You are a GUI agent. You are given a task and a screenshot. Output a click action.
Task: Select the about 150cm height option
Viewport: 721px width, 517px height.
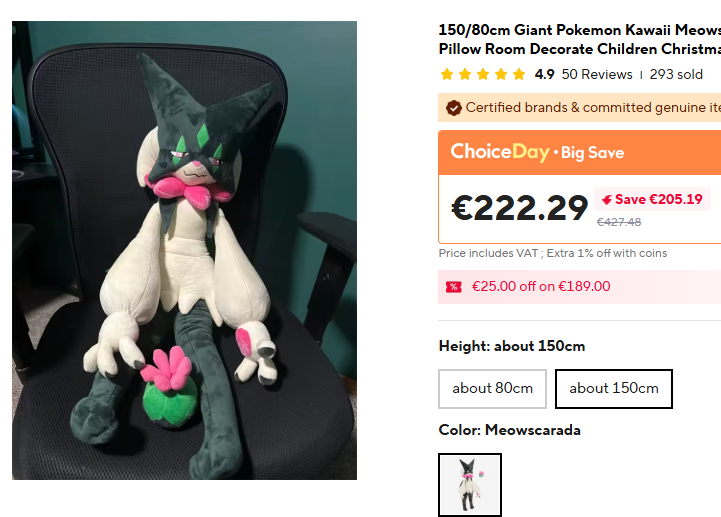click(614, 389)
